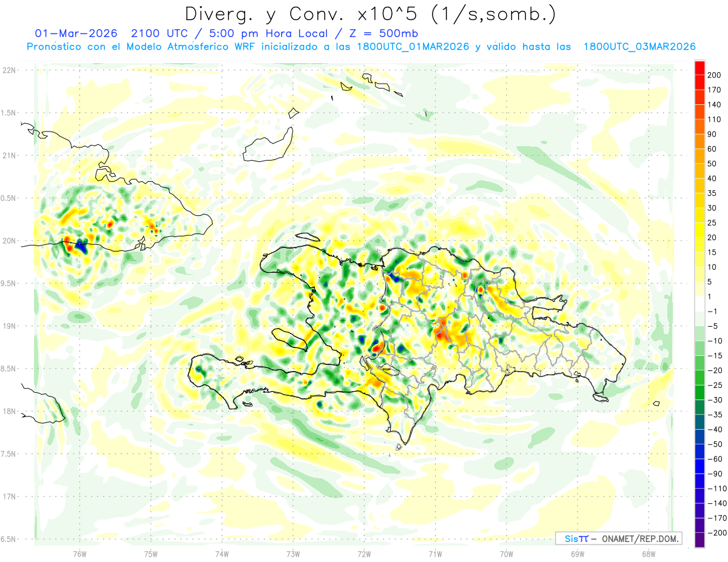Click the '18N' latitude axis label
The image size is (728, 562).
coord(8,411)
